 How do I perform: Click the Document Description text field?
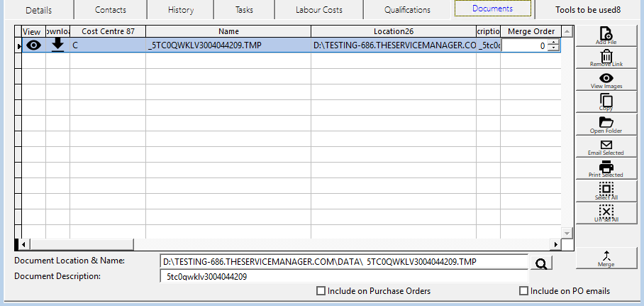point(344,276)
